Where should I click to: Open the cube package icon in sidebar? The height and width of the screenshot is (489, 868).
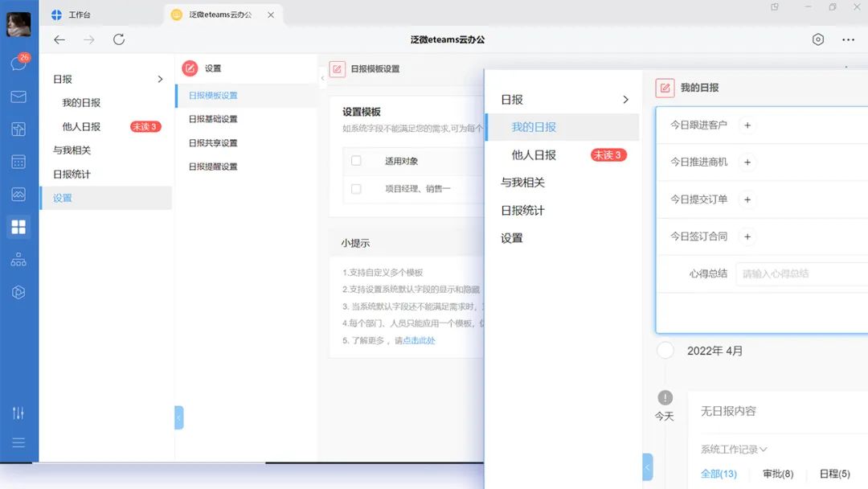18,292
